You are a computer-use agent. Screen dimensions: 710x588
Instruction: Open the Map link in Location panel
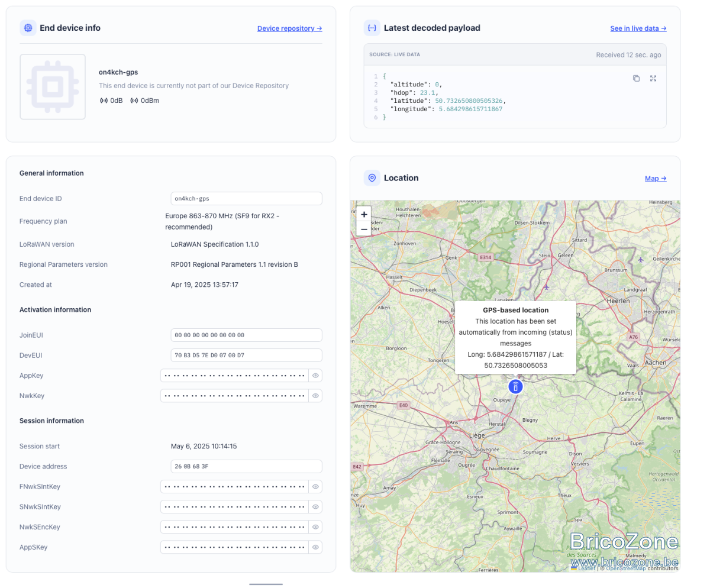pos(656,178)
